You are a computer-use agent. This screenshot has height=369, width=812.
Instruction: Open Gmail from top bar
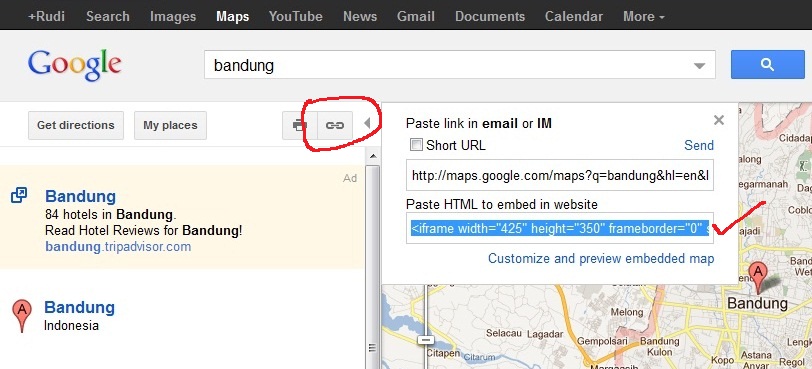(x=416, y=17)
